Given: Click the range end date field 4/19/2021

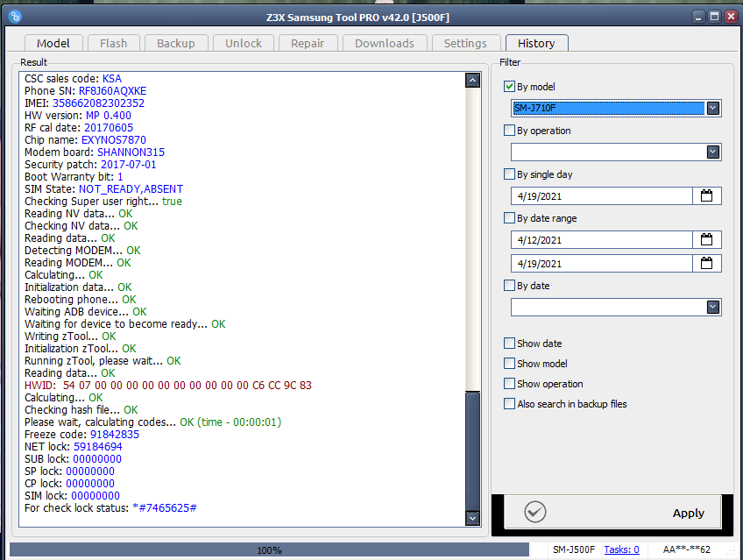Looking at the screenshot, I should (x=601, y=263).
